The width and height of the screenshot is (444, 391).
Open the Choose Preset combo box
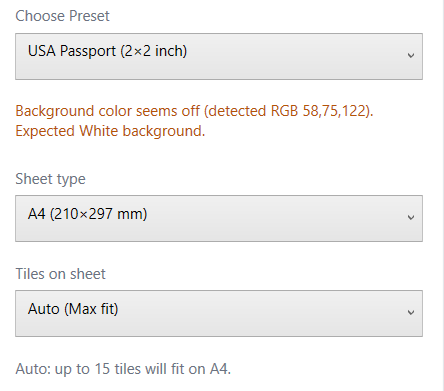tap(219, 56)
